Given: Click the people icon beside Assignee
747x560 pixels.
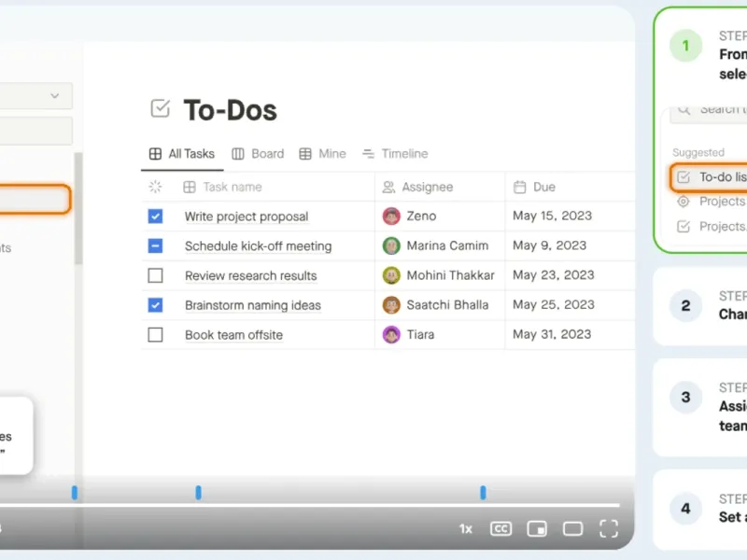Looking at the screenshot, I should click(x=388, y=188).
